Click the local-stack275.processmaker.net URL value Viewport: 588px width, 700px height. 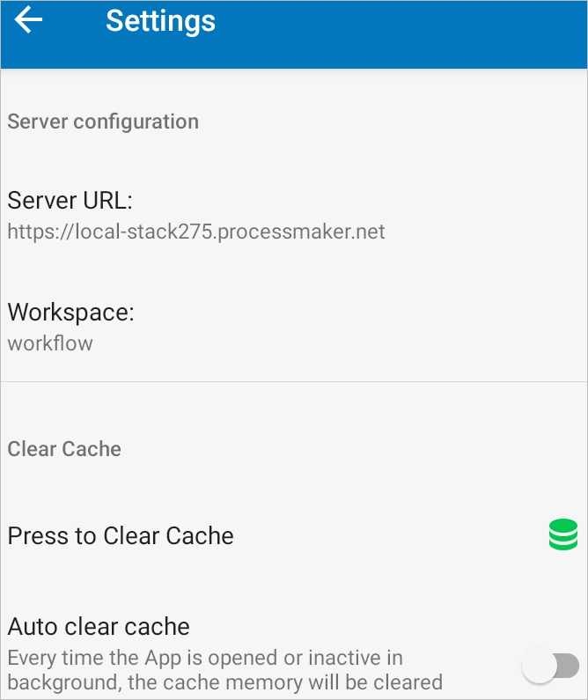tap(196, 232)
